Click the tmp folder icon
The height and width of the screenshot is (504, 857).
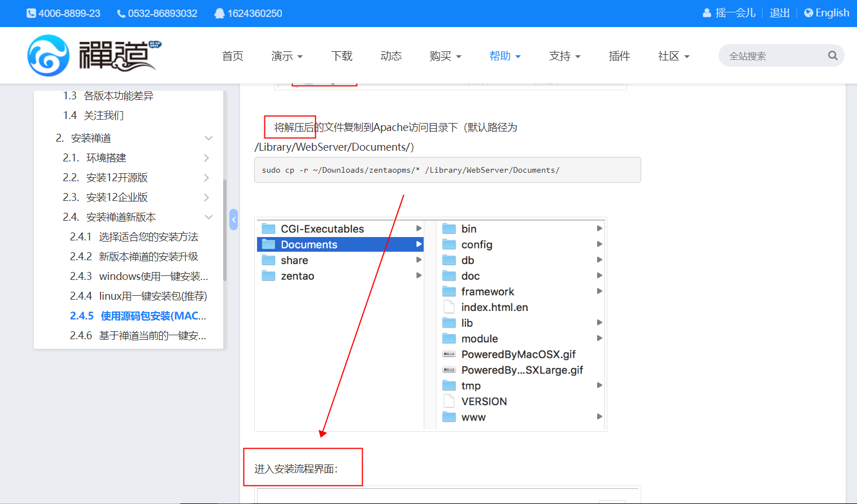[x=449, y=385]
